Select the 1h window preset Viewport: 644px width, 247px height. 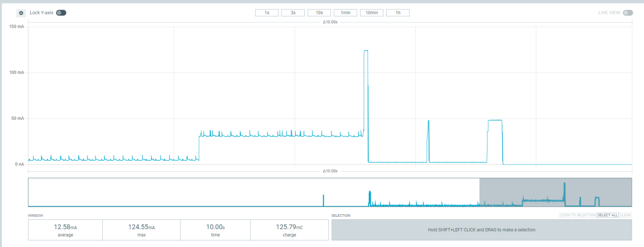397,13
